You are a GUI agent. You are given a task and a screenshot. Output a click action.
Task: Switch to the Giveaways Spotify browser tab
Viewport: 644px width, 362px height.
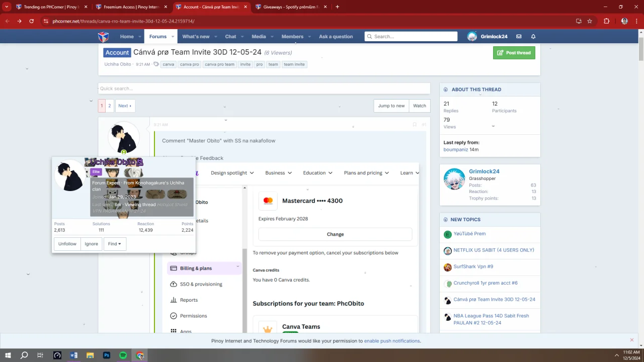point(290,7)
